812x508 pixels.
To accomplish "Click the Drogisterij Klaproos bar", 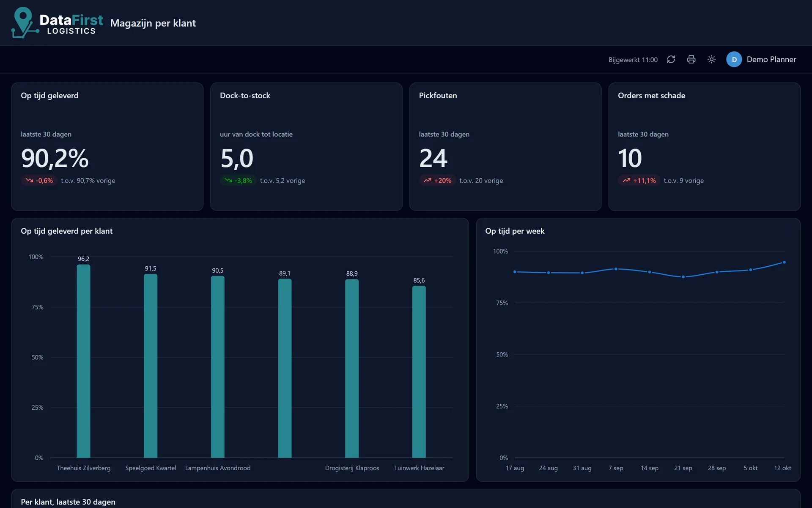I will pos(352,368).
